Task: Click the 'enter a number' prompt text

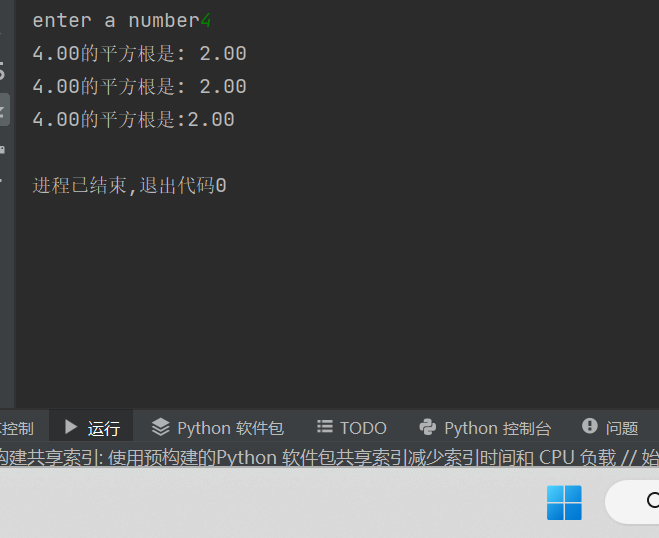Action: tap(115, 21)
